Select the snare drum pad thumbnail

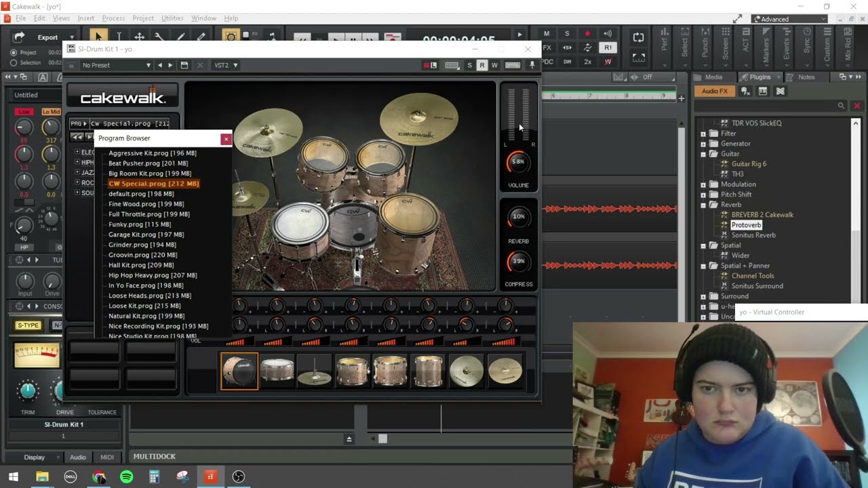tap(277, 371)
